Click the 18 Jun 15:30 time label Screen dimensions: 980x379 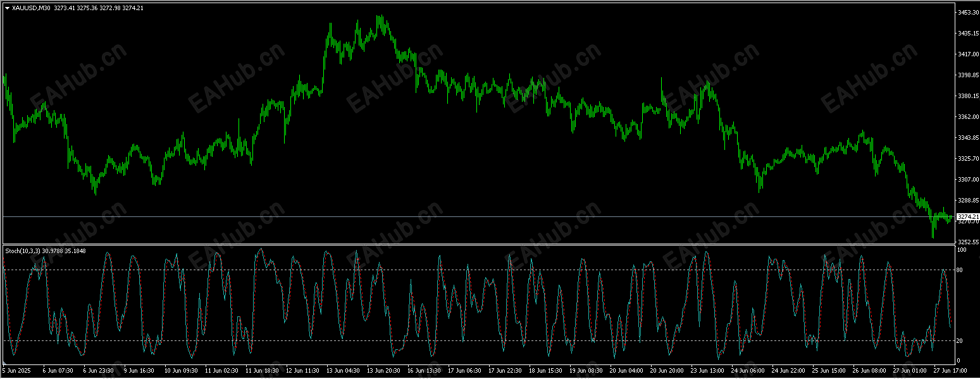pyautogui.click(x=545, y=371)
